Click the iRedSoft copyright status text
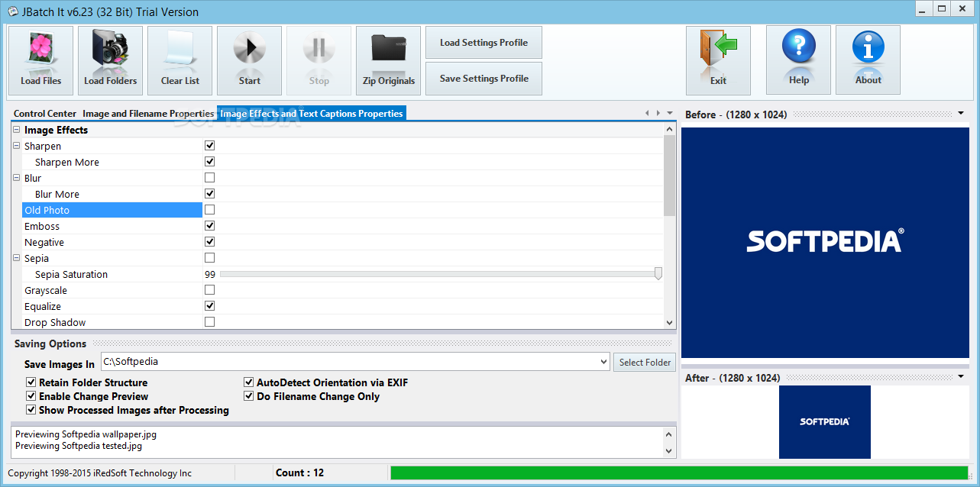Viewport: 980px width, 487px height. (x=100, y=473)
